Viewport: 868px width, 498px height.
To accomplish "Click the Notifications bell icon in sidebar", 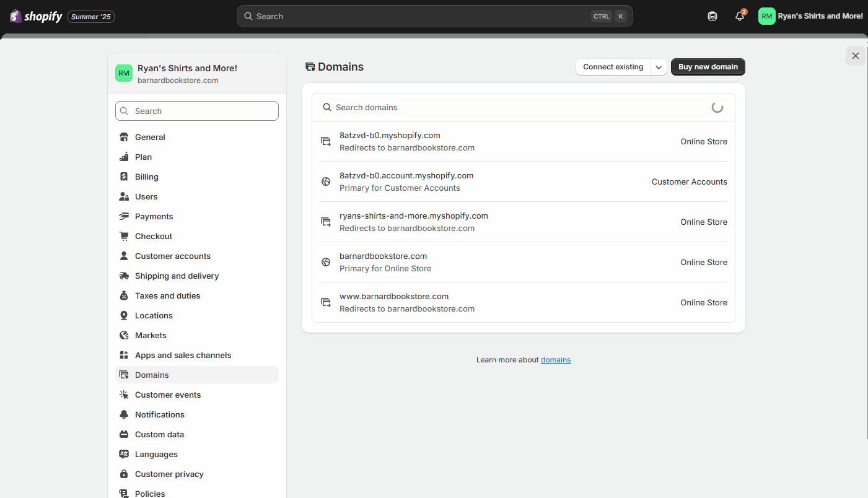I will point(124,414).
